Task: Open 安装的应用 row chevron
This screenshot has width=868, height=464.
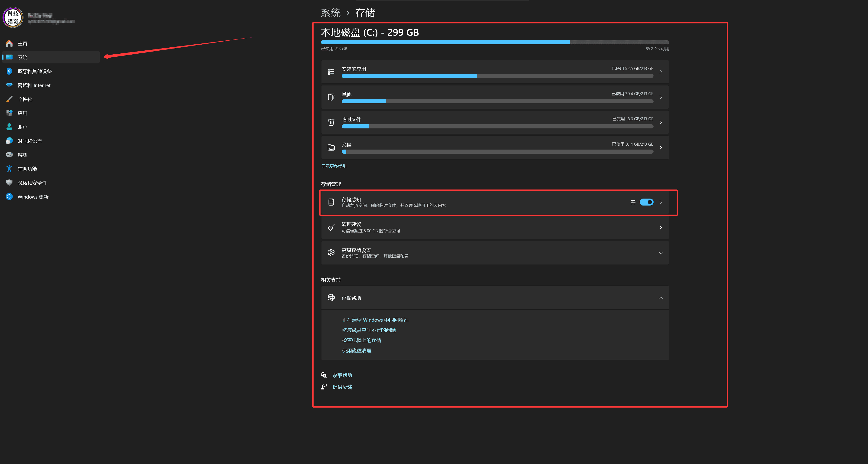Action: coord(660,72)
